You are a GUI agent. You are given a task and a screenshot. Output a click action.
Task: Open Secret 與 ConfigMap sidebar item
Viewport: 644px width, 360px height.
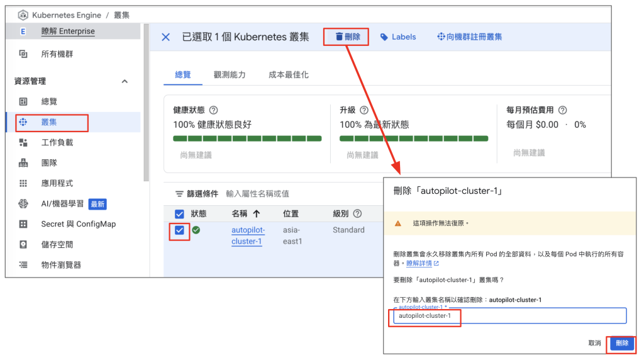click(78, 224)
